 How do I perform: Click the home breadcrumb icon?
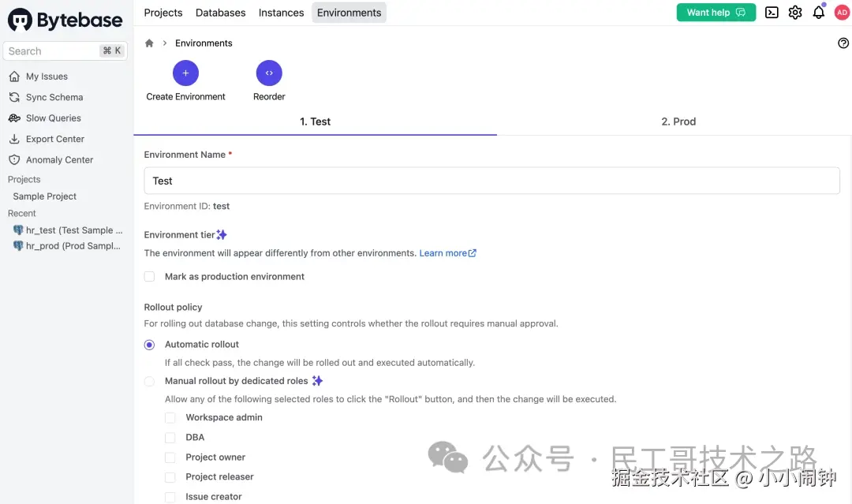click(149, 43)
